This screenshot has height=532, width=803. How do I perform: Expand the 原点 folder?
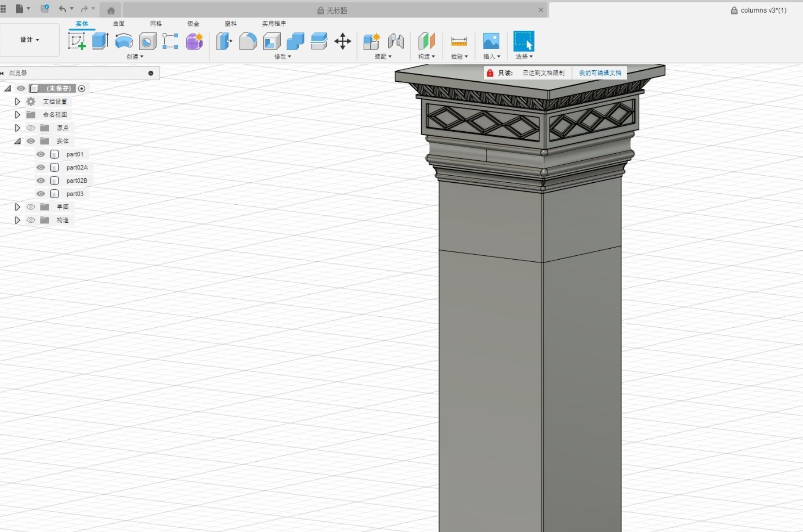coord(17,128)
